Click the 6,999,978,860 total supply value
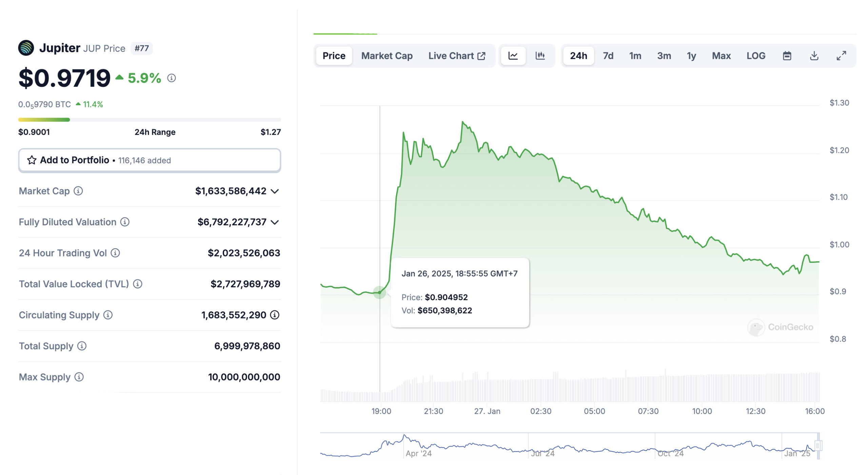 [x=247, y=346]
